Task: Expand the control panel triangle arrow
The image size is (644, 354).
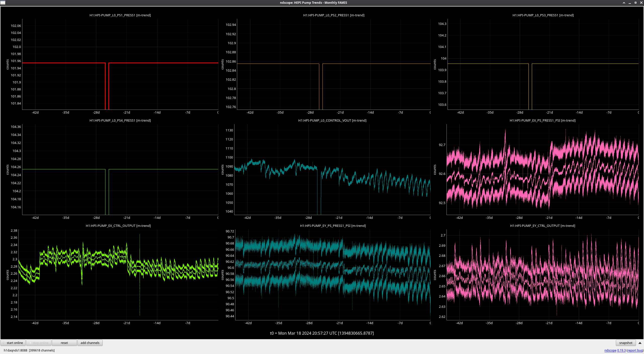Action: pyautogui.click(x=640, y=343)
